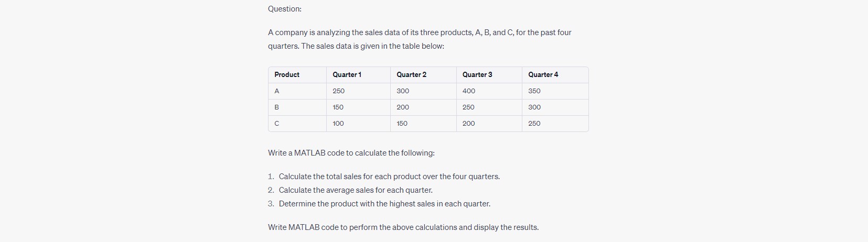Click the Quarter 1 column header
The image size is (868, 242).
[347, 75]
